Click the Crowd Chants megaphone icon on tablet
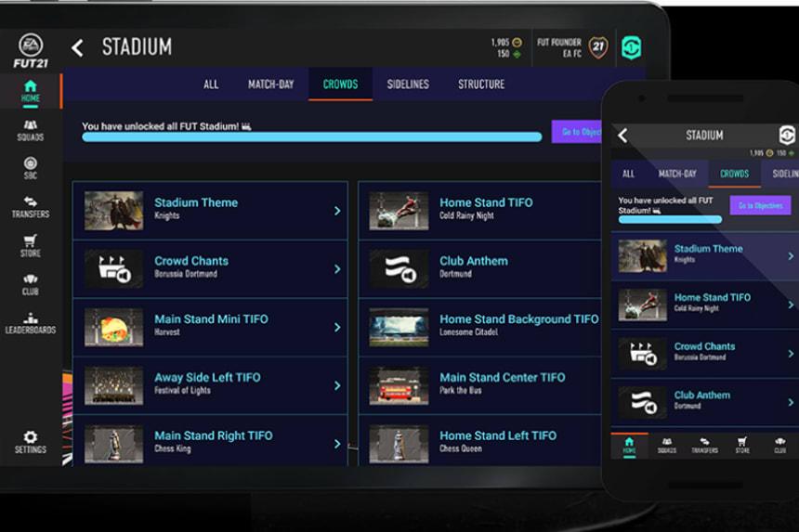This screenshot has width=799, height=532. pos(114,269)
